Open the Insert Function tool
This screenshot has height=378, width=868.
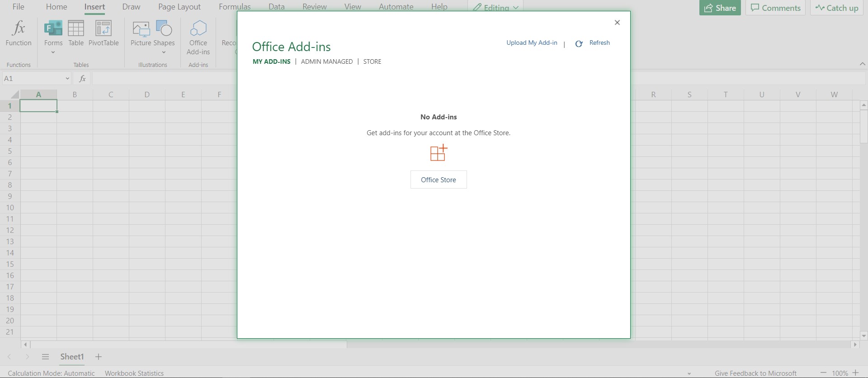pos(19,34)
